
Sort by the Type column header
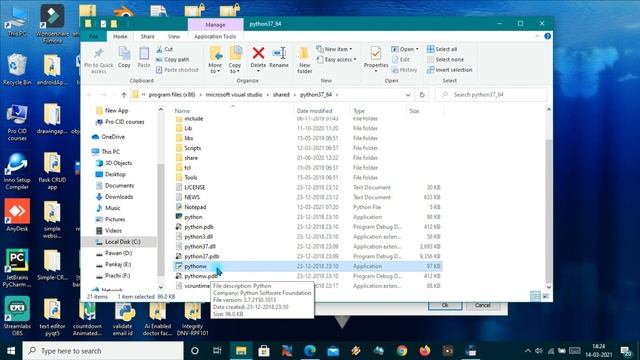coord(359,111)
